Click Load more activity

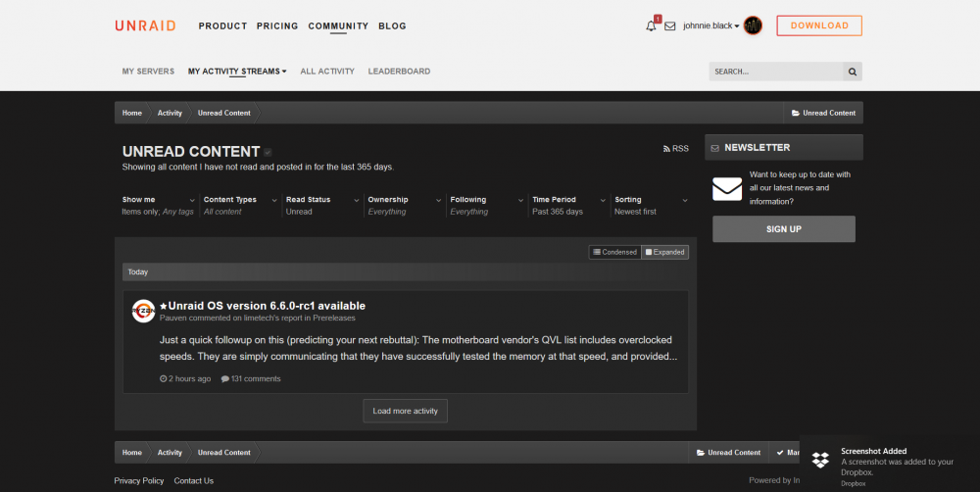coord(405,411)
